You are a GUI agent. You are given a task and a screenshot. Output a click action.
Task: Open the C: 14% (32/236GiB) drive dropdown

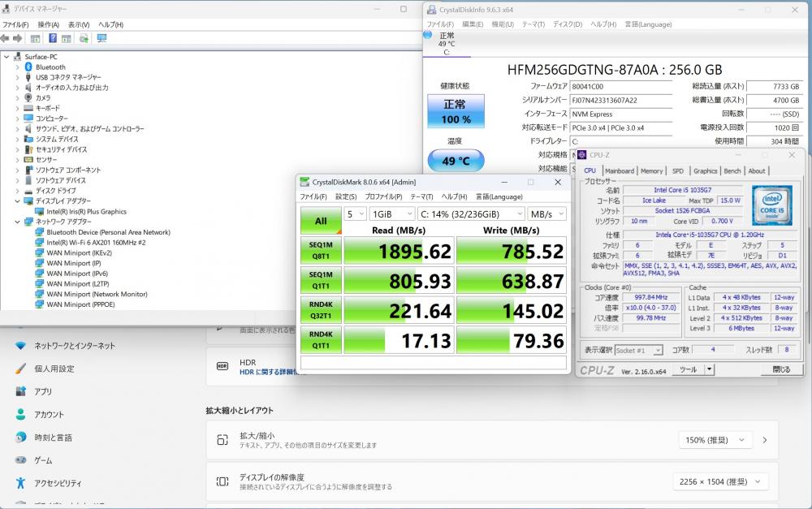471,214
